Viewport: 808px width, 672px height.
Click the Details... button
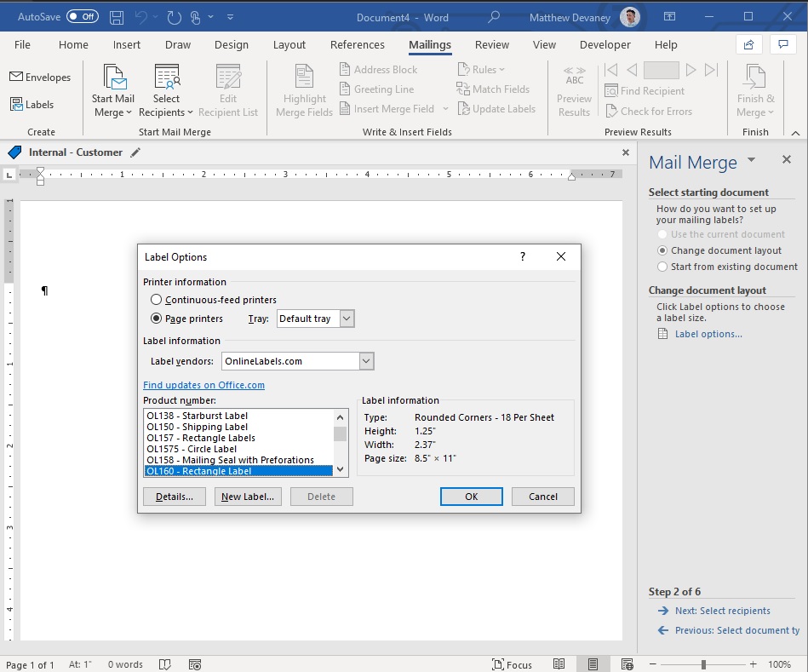coord(175,497)
